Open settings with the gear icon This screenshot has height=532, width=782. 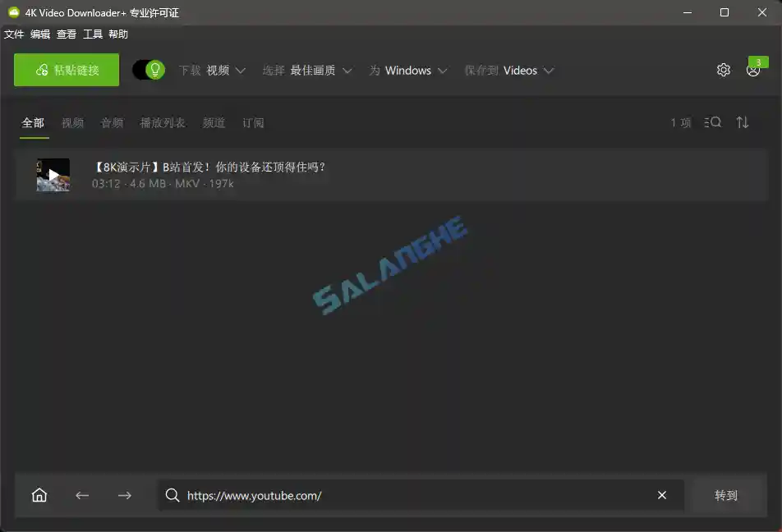tap(724, 70)
